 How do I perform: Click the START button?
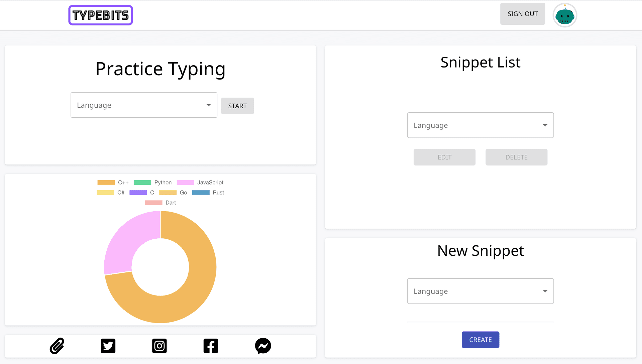click(x=237, y=105)
